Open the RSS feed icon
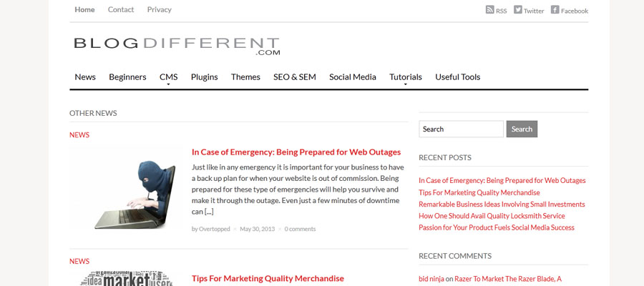The height and width of the screenshot is (286, 644). 489,9
